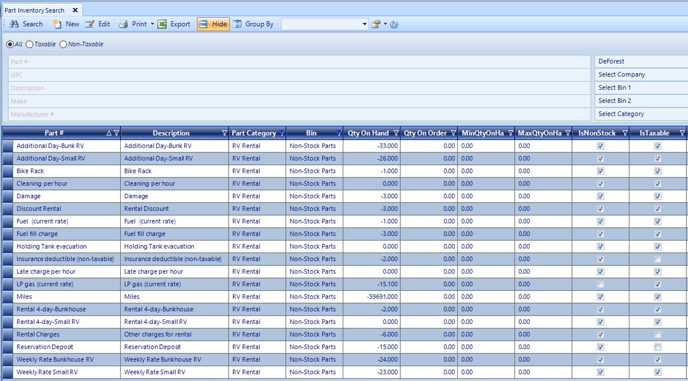Open filter funnel on IsTaxable column
This screenshot has height=381, width=688.
(682, 133)
